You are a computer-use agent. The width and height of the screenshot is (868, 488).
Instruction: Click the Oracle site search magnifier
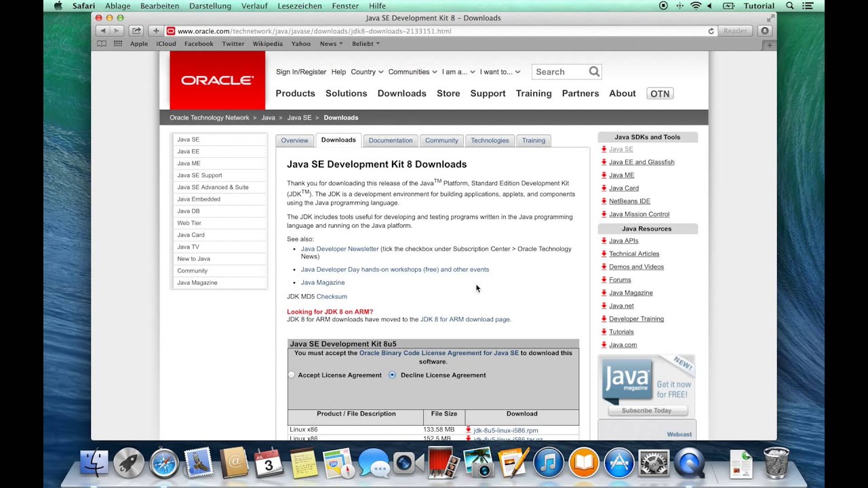(x=594, y=71)
